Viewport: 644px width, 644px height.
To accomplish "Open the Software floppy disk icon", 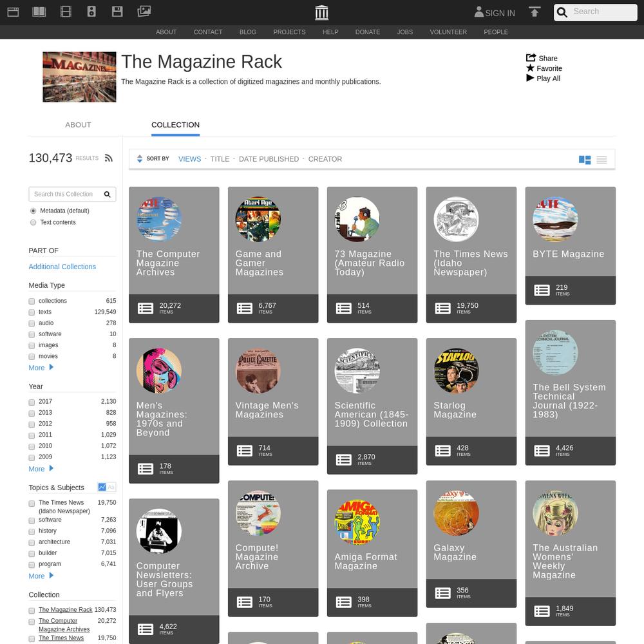I will click(x=117, y=12).
